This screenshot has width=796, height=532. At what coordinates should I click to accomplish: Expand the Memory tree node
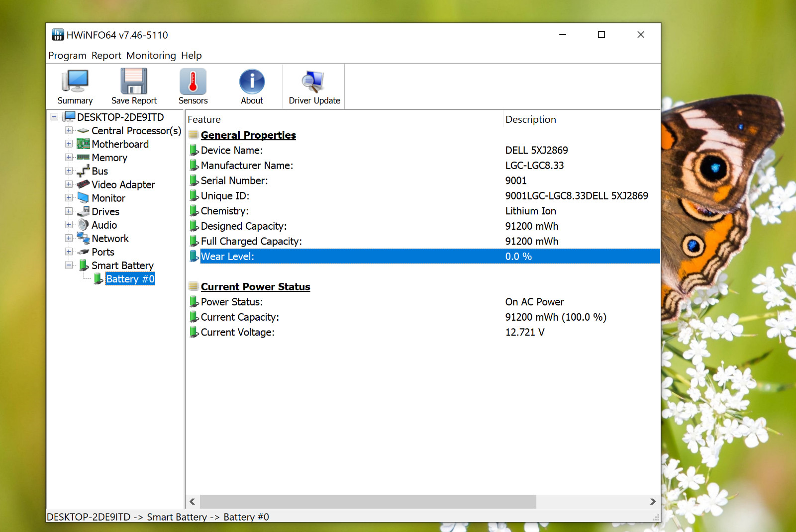[x=69, y=158]
